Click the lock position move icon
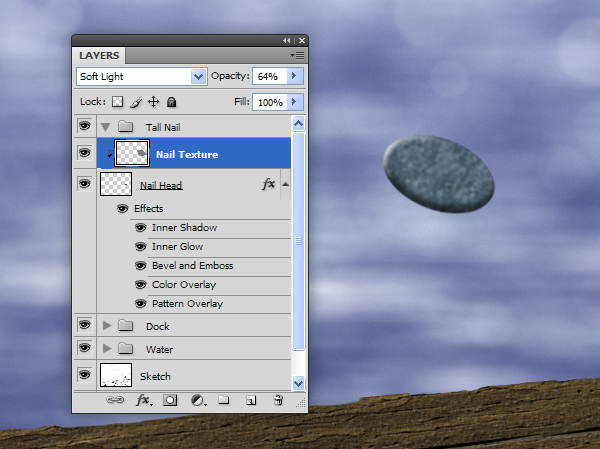The height and width of the screenshot is (449, 600). click(153, 102)
